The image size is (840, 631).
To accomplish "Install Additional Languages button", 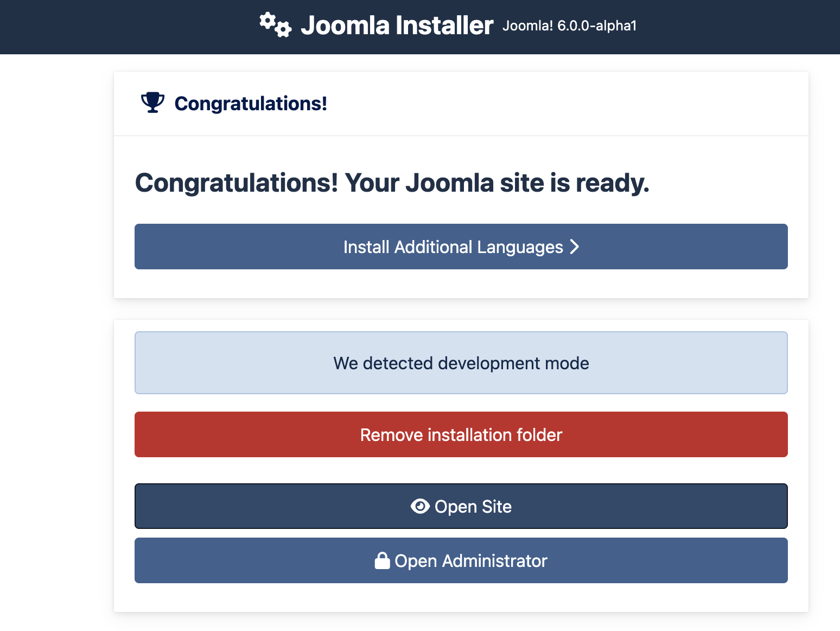I will [x=461, y=247].
